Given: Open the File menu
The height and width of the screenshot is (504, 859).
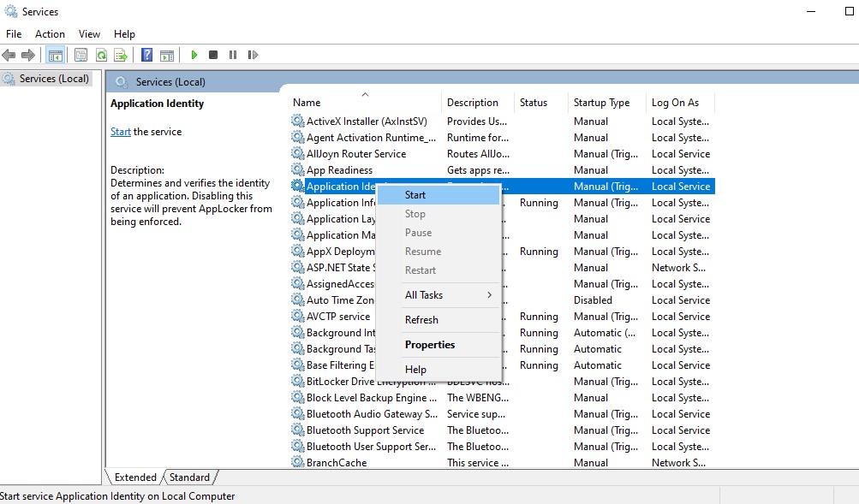Looking at the screenshot, I should (14, 34).
